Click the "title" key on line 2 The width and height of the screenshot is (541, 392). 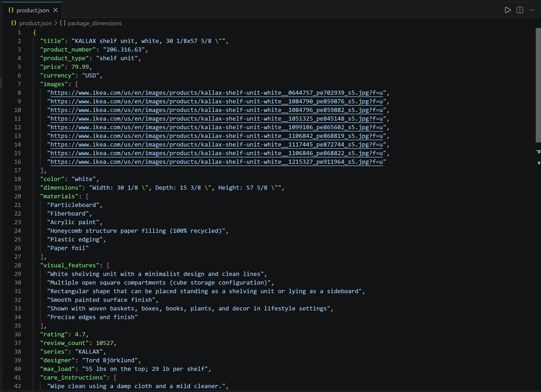click(x=52, y=41)
